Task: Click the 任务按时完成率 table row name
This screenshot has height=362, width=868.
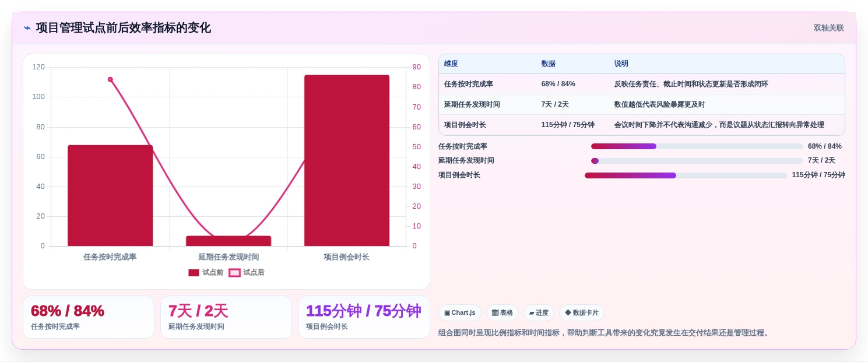Action: pyautogui.click(x=469, y=84)
